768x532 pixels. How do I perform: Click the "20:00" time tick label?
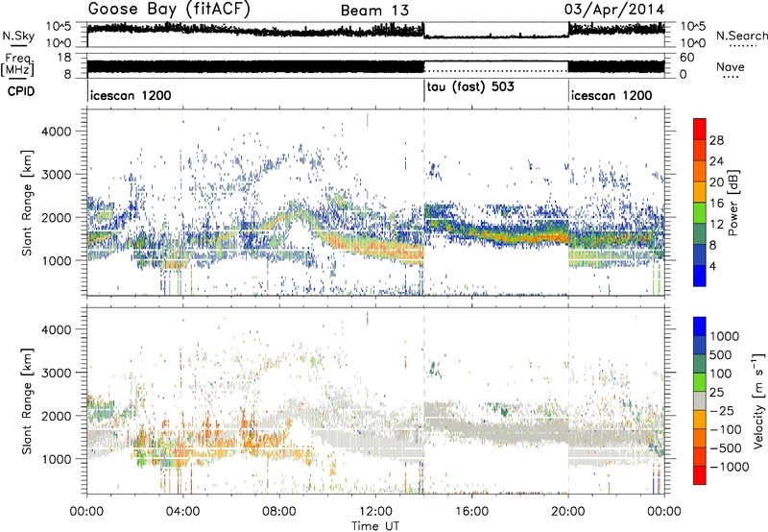coord(568,512)
